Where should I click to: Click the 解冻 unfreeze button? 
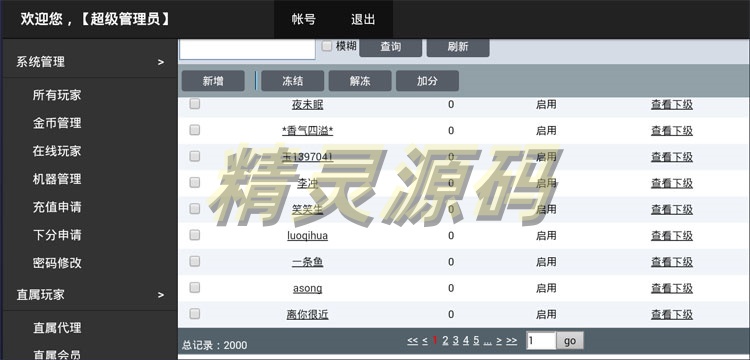click(360, 81)
